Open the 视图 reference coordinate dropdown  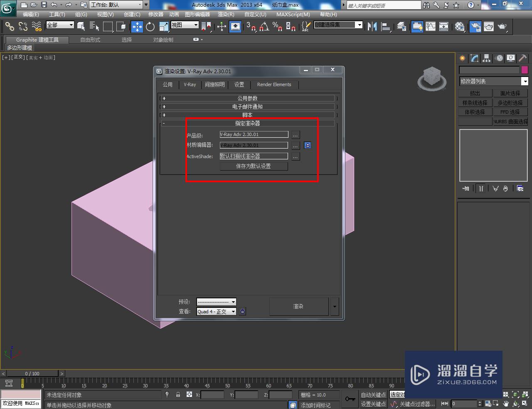185,25
